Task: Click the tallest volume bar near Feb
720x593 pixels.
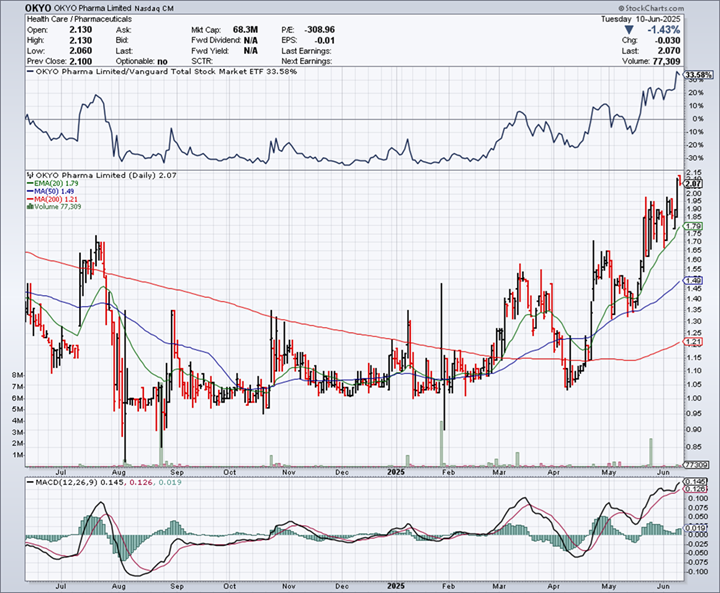Action: coord(442,443)
